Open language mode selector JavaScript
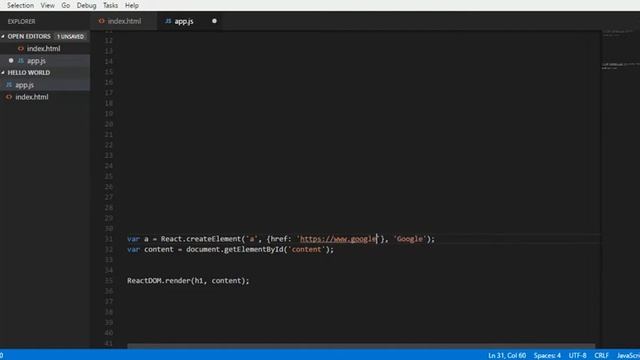Image resolution: width=640 pixels, height=360 pixels. click(628, 356)
